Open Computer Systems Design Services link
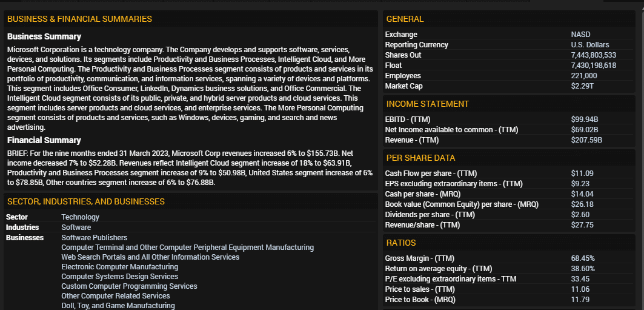This screenshot has width=644, height=310. tap(119, 277)
